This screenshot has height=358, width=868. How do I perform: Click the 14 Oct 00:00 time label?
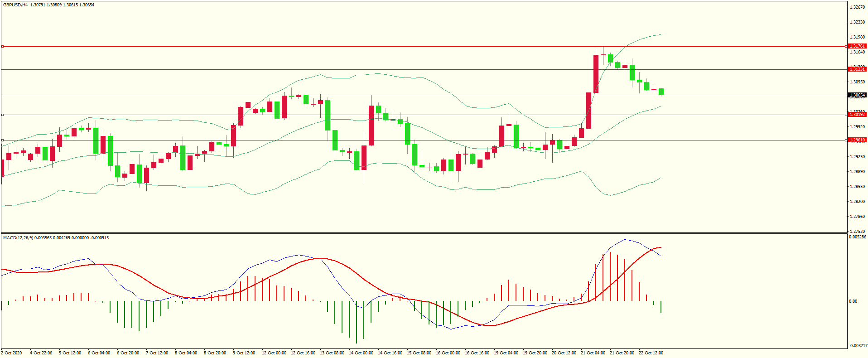pos(361,353)
